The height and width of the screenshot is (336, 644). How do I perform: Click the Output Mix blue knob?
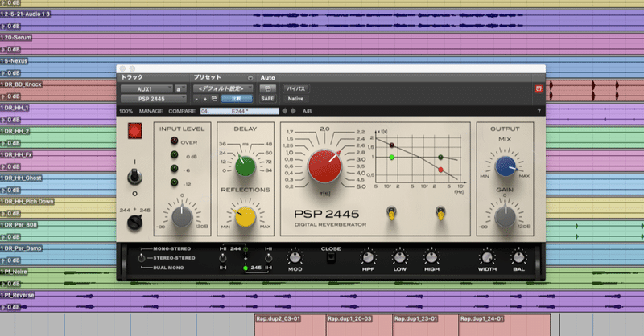click(506, 166)
